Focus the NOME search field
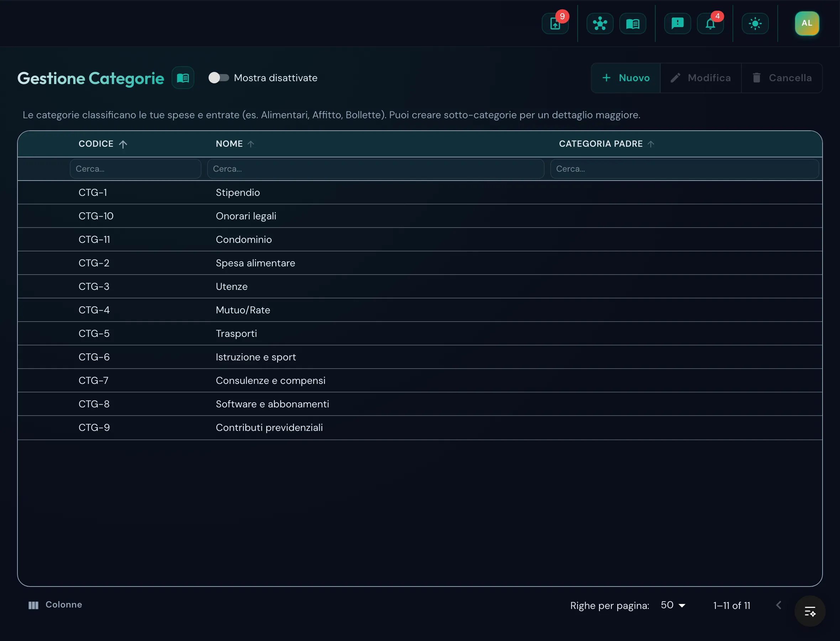The height and width of the screenshot is (641, 840). click(376, 169)
